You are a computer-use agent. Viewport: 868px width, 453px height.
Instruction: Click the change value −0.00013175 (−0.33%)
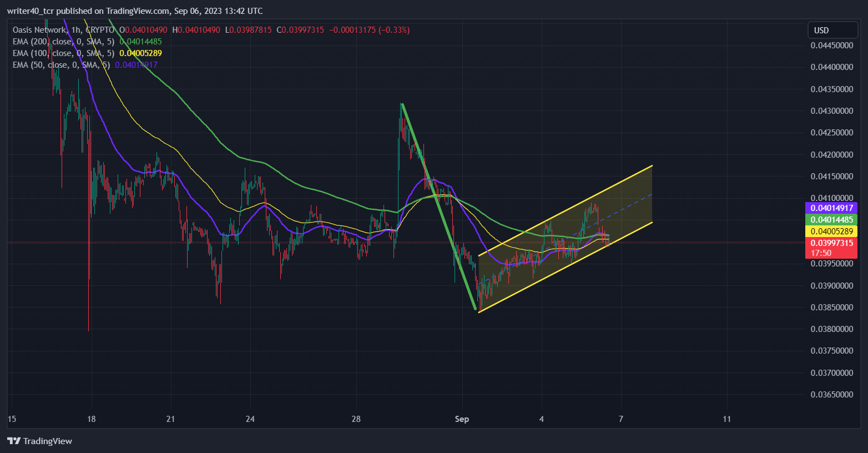pos(370,30)
